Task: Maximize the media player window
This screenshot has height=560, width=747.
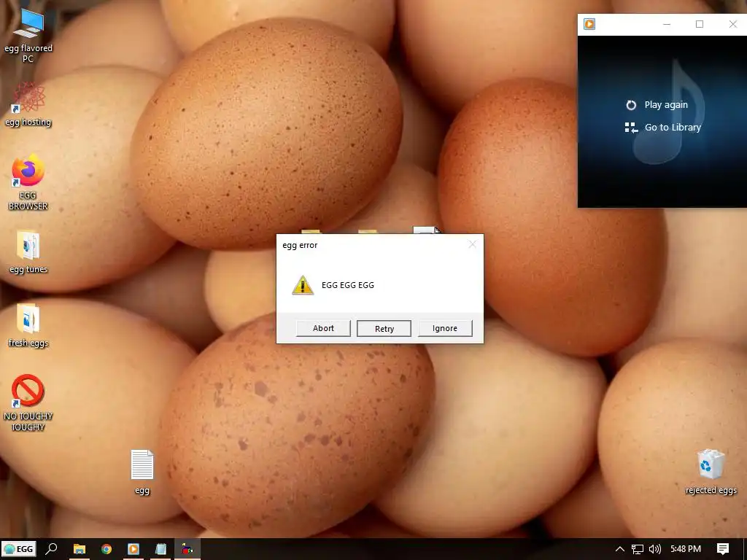Action: coord(700,24)
